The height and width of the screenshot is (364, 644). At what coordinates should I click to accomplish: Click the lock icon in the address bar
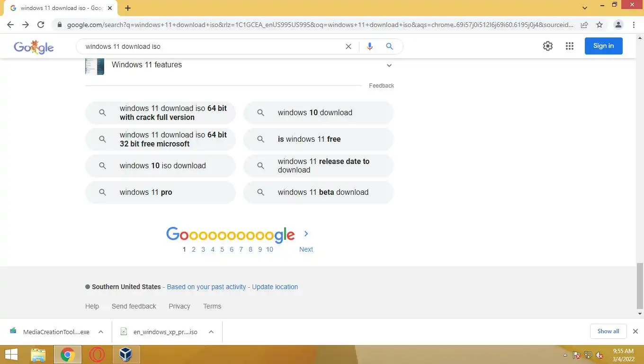point(59,25)
